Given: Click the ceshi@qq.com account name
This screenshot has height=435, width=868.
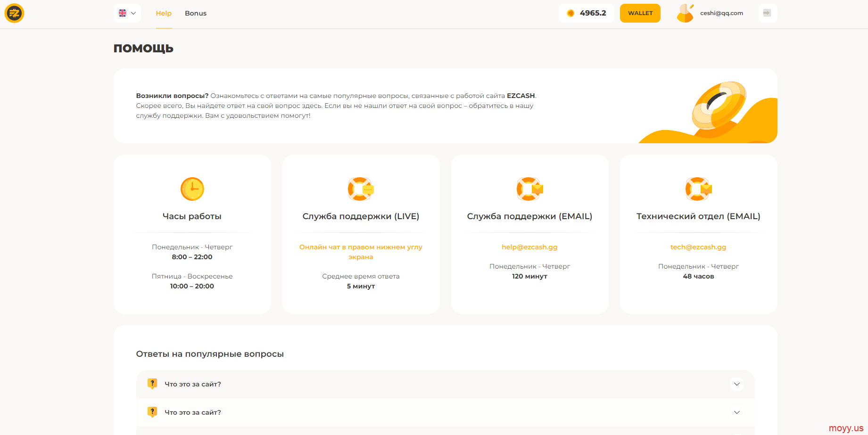Looking at the screenshot, I should (721, 13).
